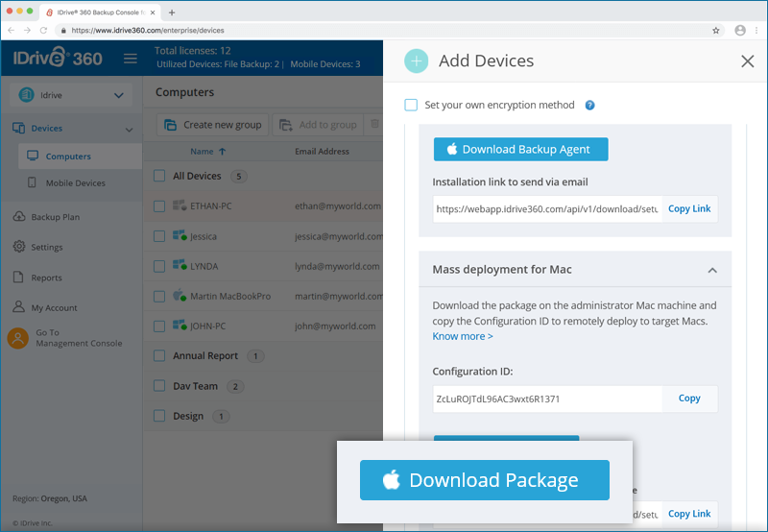Image resolution: width=768 pixels, height=532 pixels.
Task: Open Reports in the sidebar
Action: tap(46, 278)
